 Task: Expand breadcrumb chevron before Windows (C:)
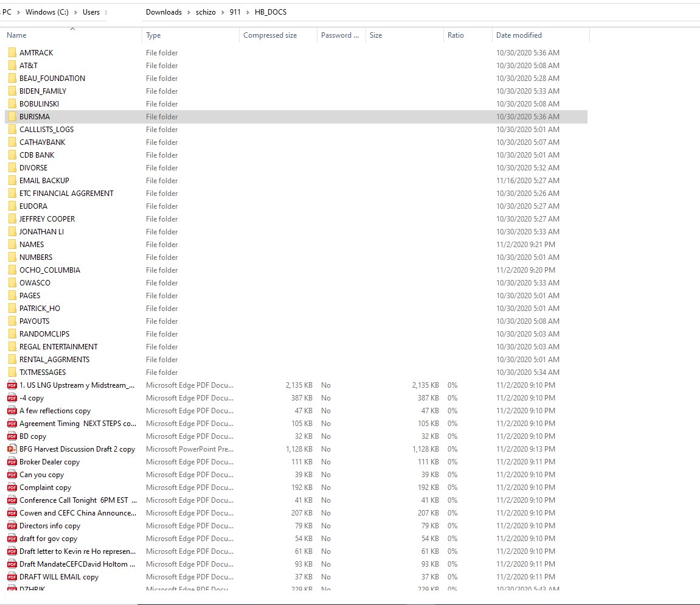point(18,13)
